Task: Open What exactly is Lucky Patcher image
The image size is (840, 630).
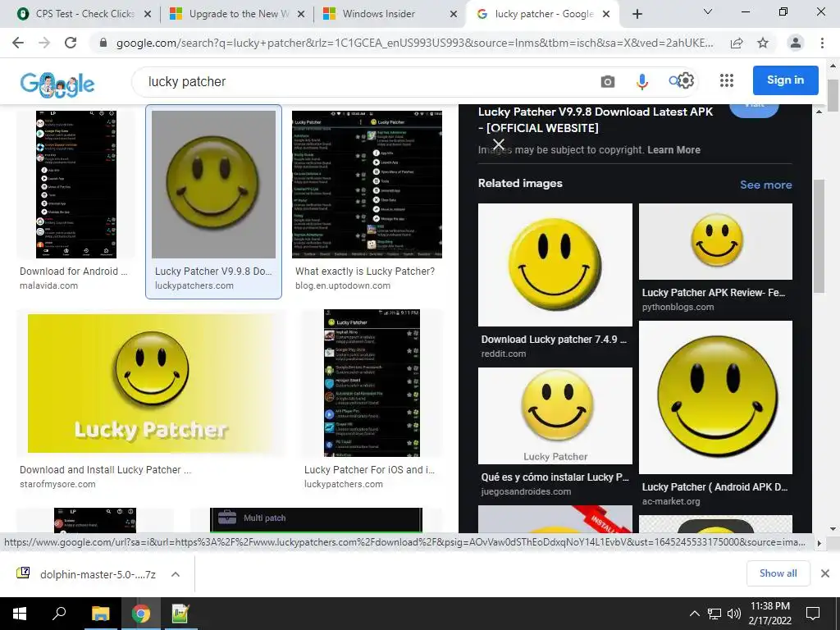Action: (x=367, y=185)
